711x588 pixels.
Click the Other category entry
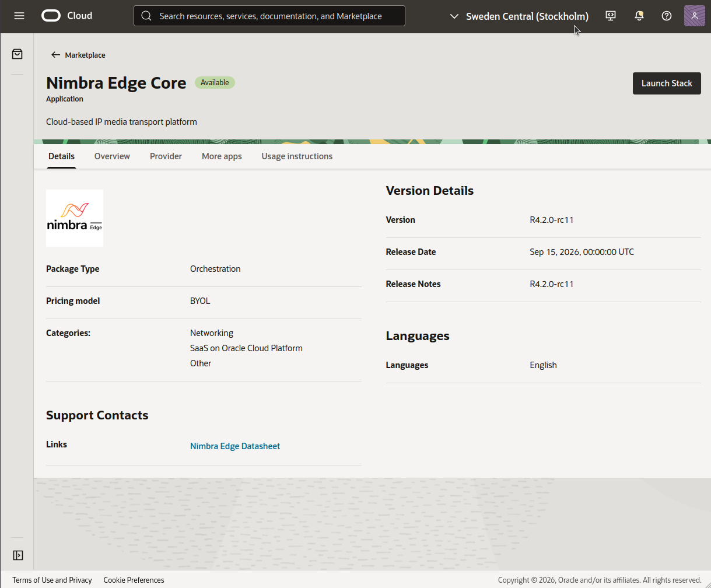201,363
